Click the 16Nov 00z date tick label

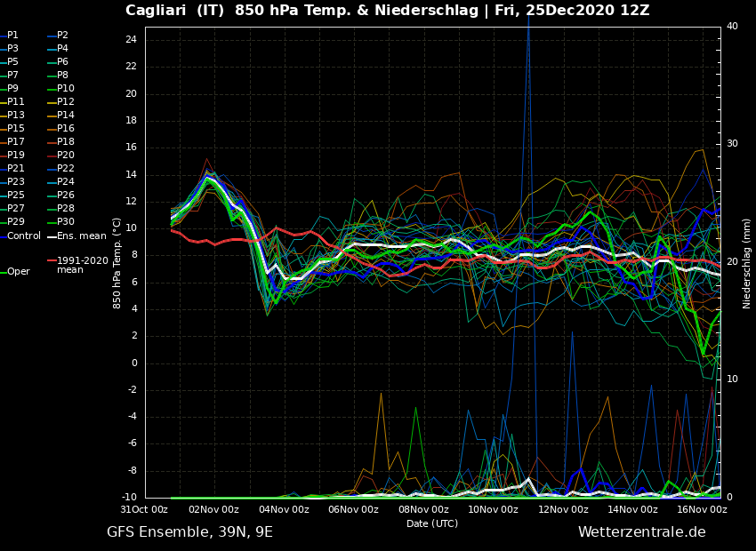[x=703, y=509]
